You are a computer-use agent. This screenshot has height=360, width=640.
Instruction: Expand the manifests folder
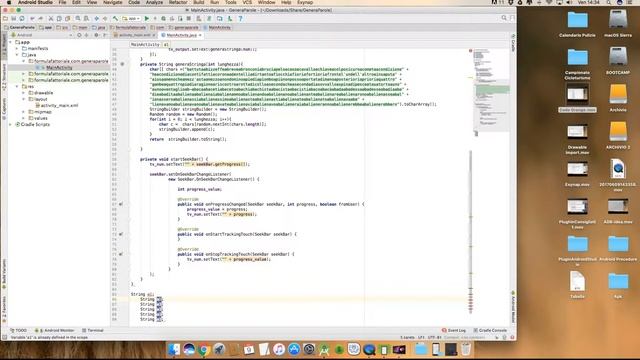(x=18, y=48)
